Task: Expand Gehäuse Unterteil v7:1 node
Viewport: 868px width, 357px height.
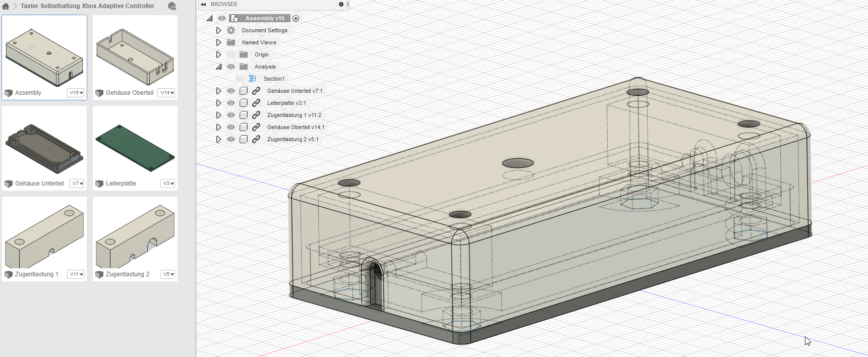Action: (218, 91)
